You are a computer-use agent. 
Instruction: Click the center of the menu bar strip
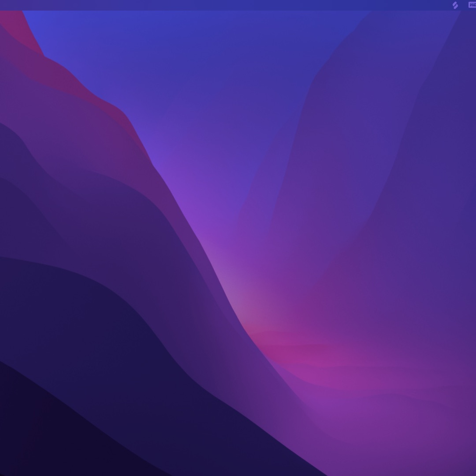(x=238, y=5)
